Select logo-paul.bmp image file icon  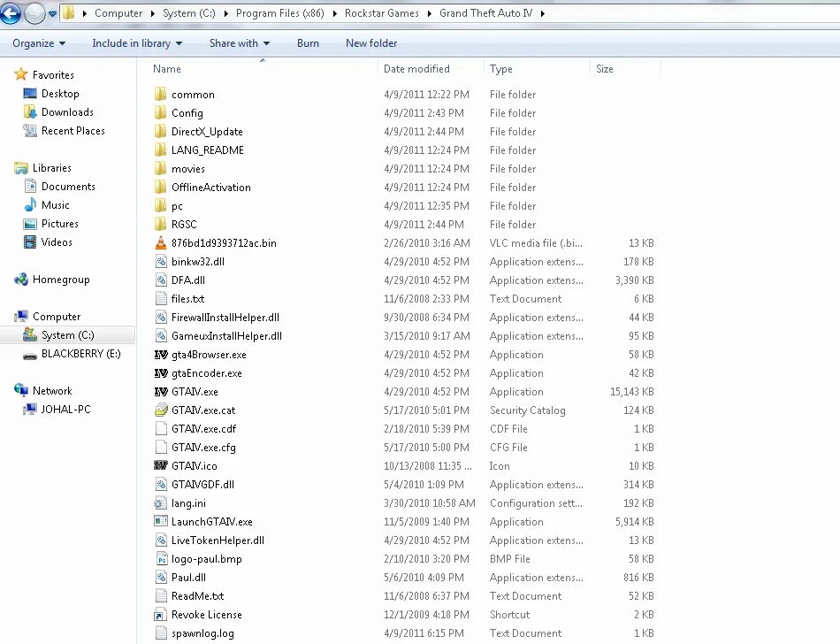[161, 559]
